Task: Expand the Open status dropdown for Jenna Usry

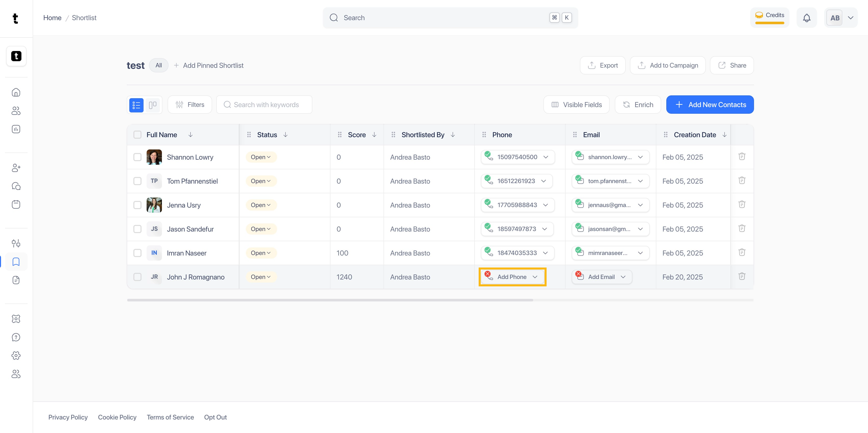Action: click(261, 205)
